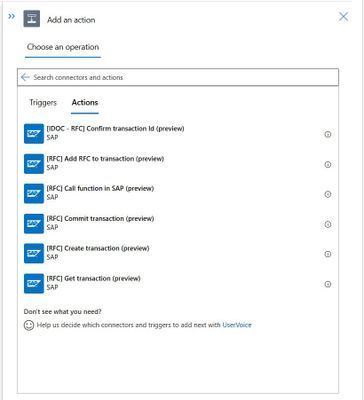Select [RFC] Get transaction action
This screenshot has width=364, height=400.
178,283
